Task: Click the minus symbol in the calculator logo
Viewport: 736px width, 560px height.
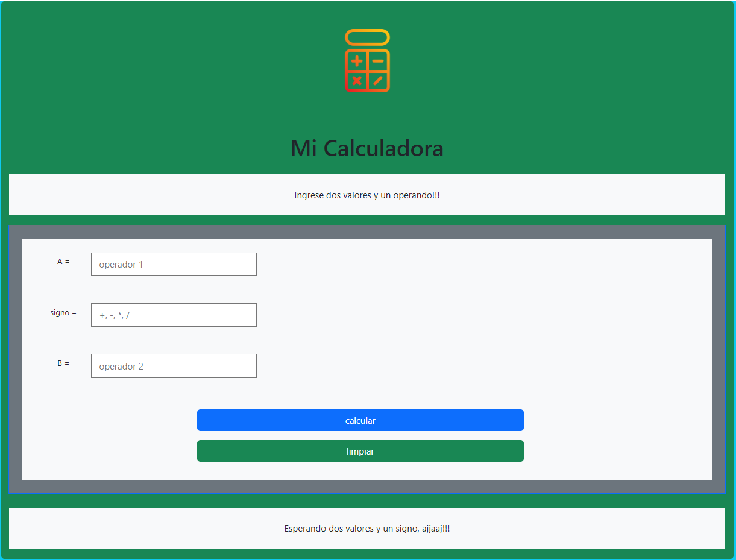Action: pyautogui.click(x=378, y=61)
